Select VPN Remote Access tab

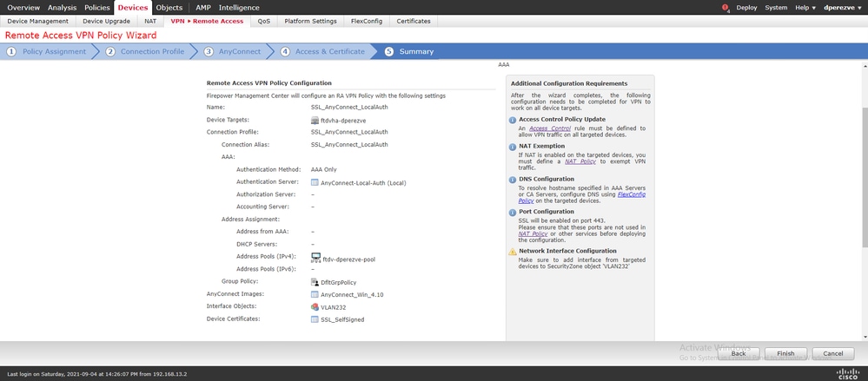point(207,21)
